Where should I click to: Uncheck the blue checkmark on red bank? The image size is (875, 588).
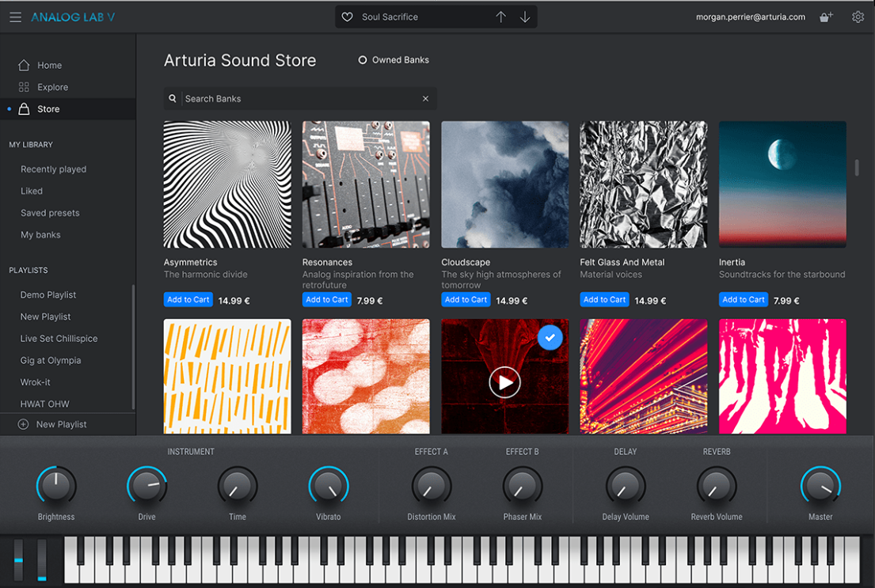click(550, 338)
